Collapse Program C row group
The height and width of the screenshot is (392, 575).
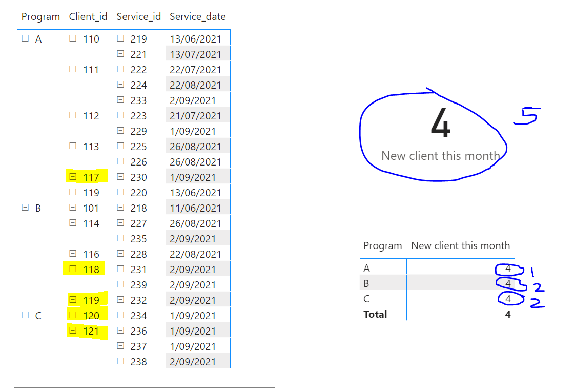point(25,315)
